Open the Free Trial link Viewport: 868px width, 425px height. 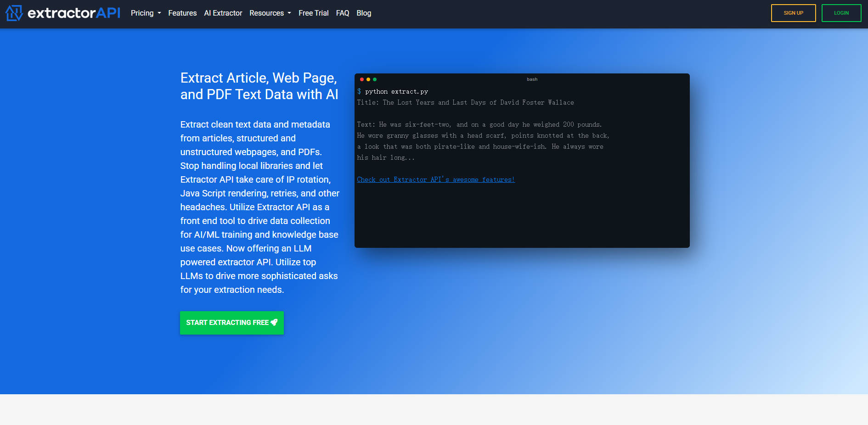[x=313, y=13]
